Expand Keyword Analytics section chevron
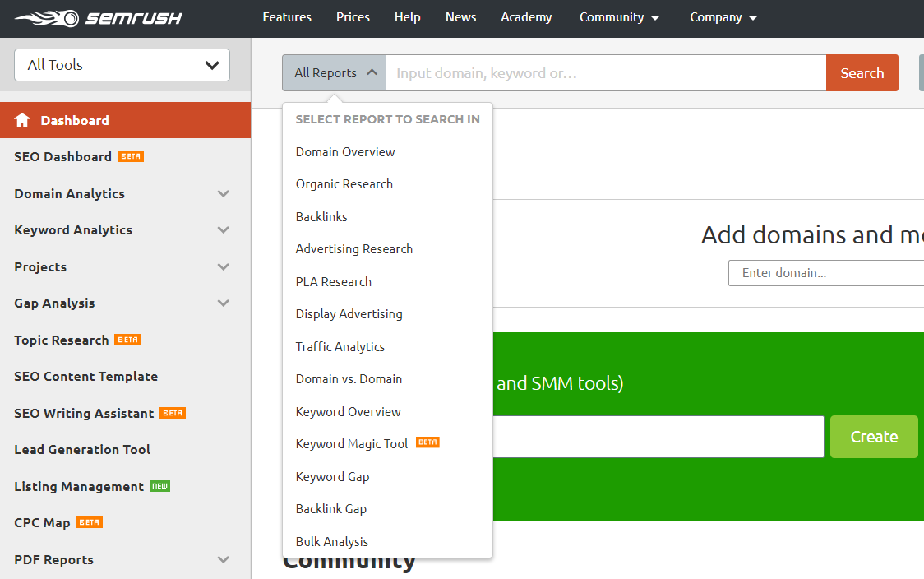Screen dimensions: 924x579 click(223, 230)
